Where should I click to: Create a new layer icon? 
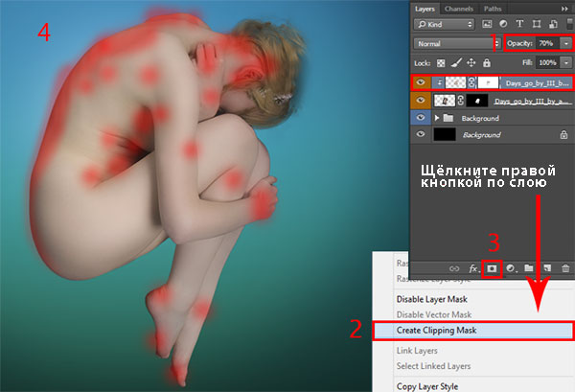coord(547,268)
